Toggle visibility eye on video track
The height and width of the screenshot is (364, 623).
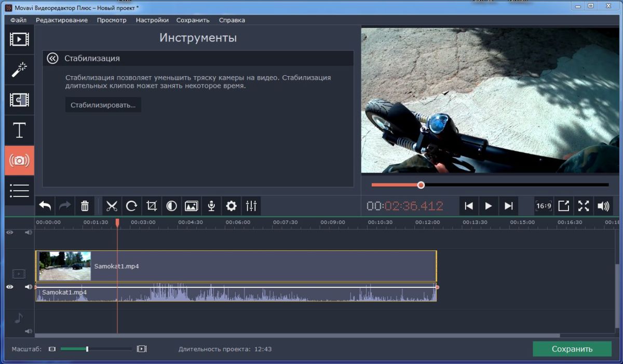pos(9,287)
